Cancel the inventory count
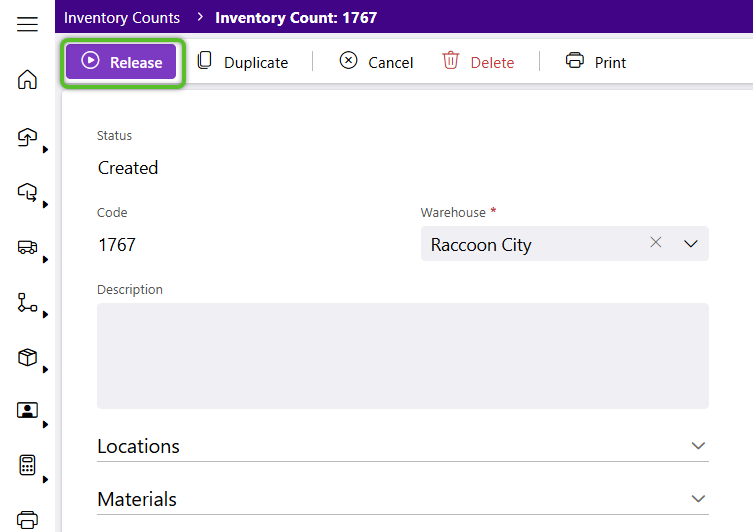 (x=376, y=62)
